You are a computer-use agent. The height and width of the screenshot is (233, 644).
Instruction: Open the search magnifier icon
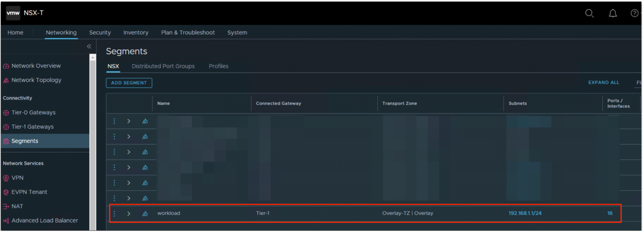[x=589, y=13]
